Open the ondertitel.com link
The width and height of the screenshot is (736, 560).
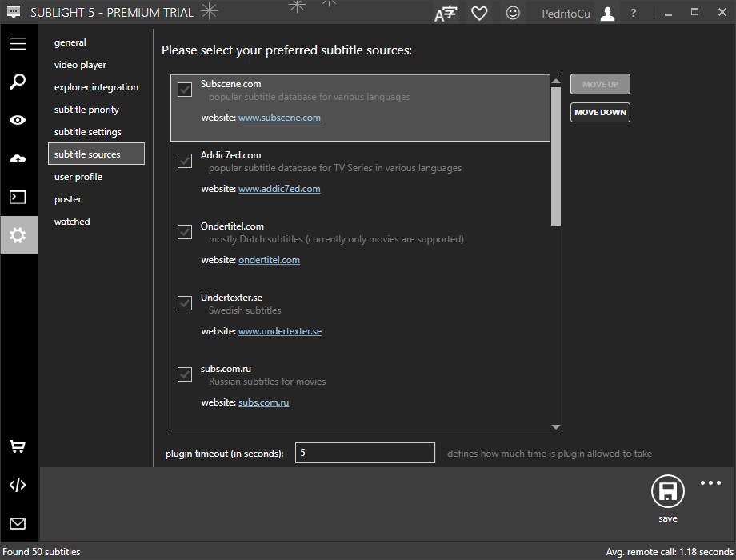[269, 260]
